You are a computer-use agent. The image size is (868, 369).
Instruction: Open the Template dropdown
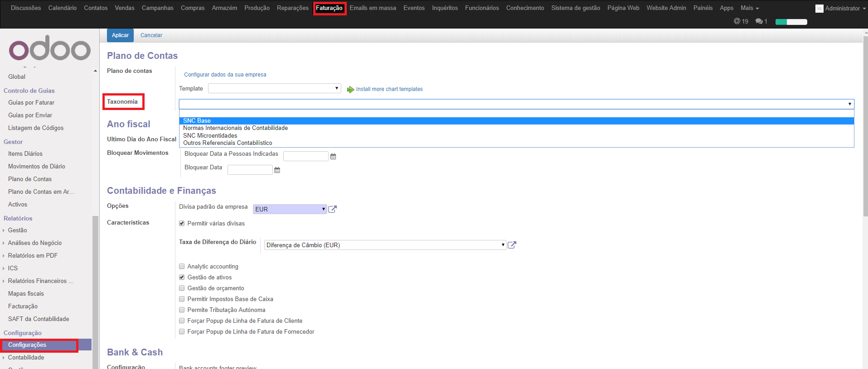click(274, 88)
